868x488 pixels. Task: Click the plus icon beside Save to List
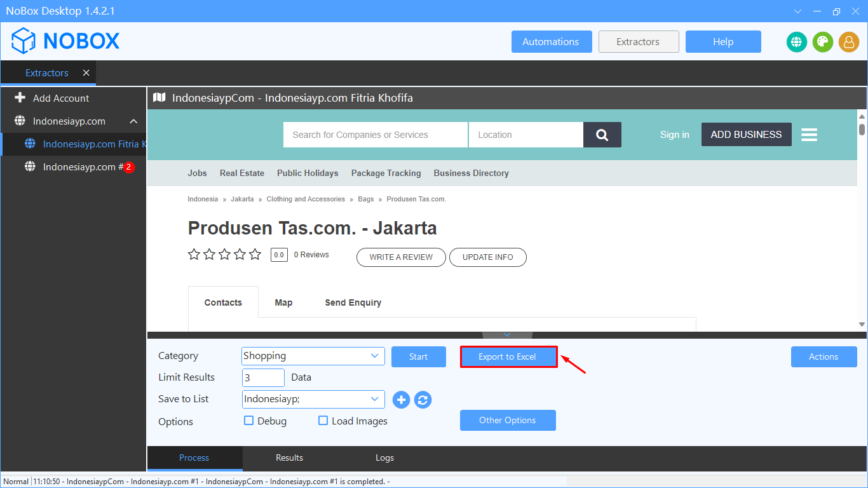[x=401, y=400]
